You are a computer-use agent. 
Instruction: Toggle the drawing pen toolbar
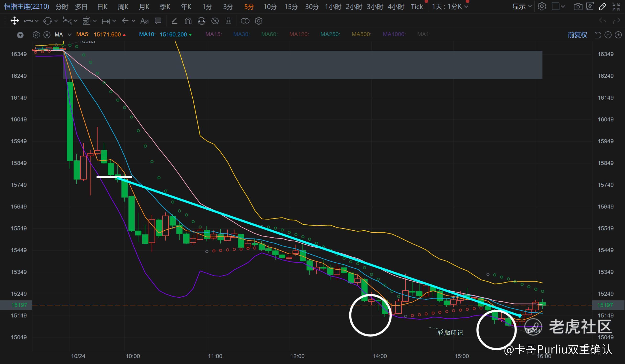click(x=603, y=6)
